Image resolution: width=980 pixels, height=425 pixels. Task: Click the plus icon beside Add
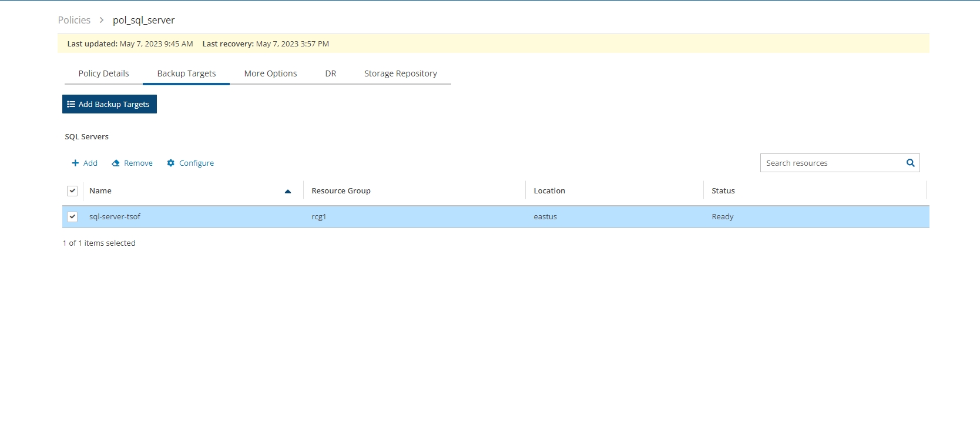tap(75, 163)
